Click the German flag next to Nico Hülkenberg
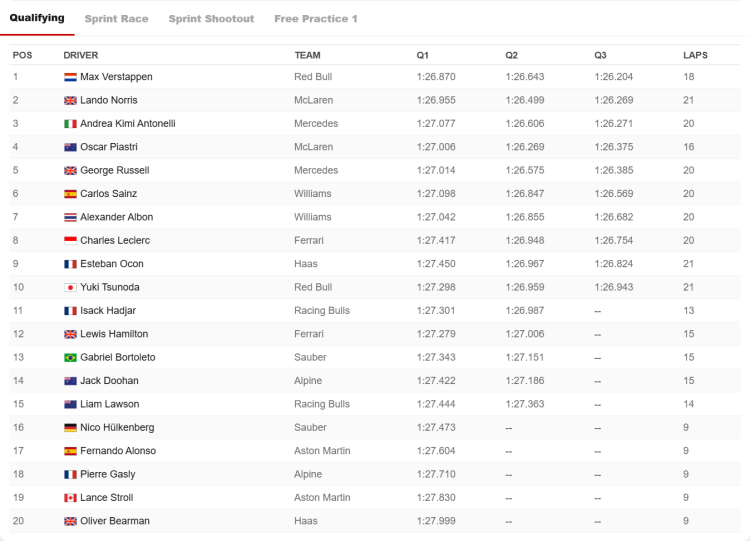 70,428
